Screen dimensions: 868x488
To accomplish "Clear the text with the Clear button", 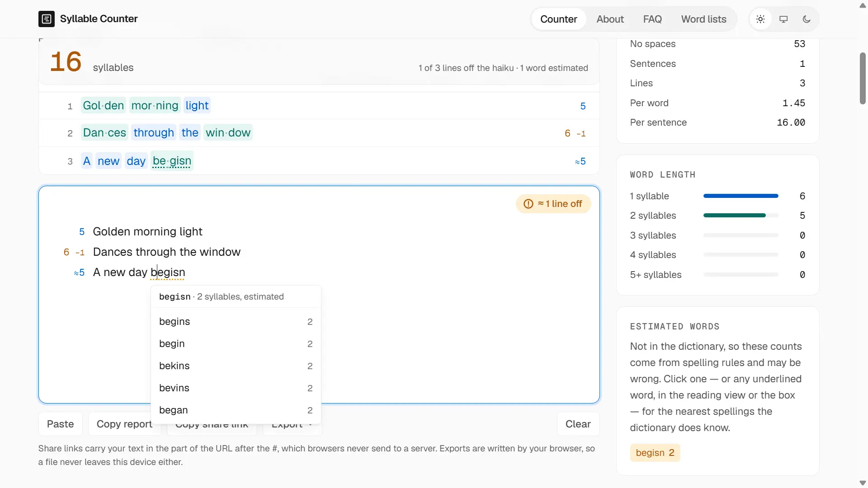I will pyautogui.click(x=578, y=424).
